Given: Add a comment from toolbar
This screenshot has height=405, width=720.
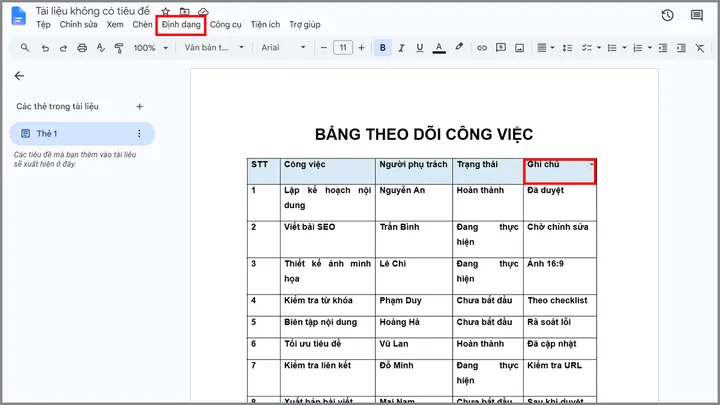Looking at the screenshot, I should pos(501,48).
